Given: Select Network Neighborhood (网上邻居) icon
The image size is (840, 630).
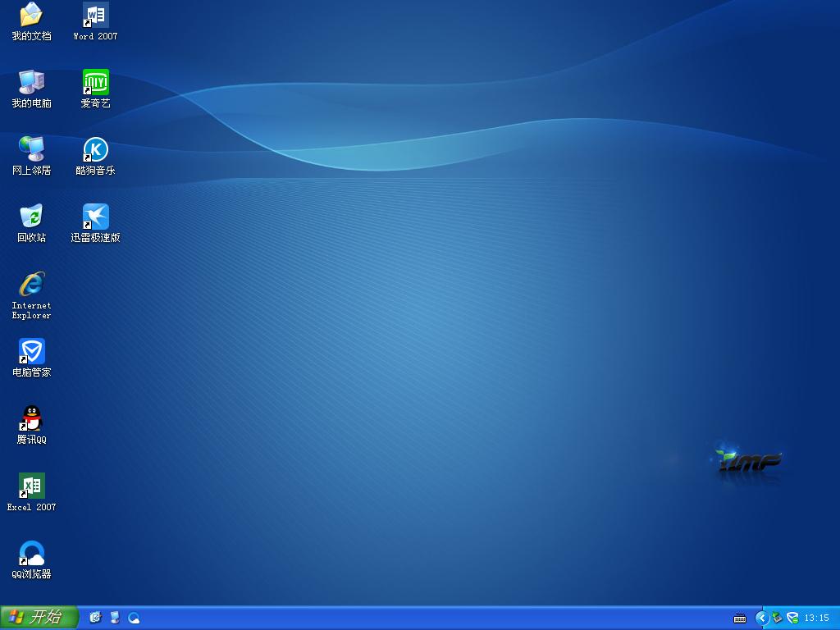Looking at the screenshot, I should pyautogui.click(x=31, y=149).
